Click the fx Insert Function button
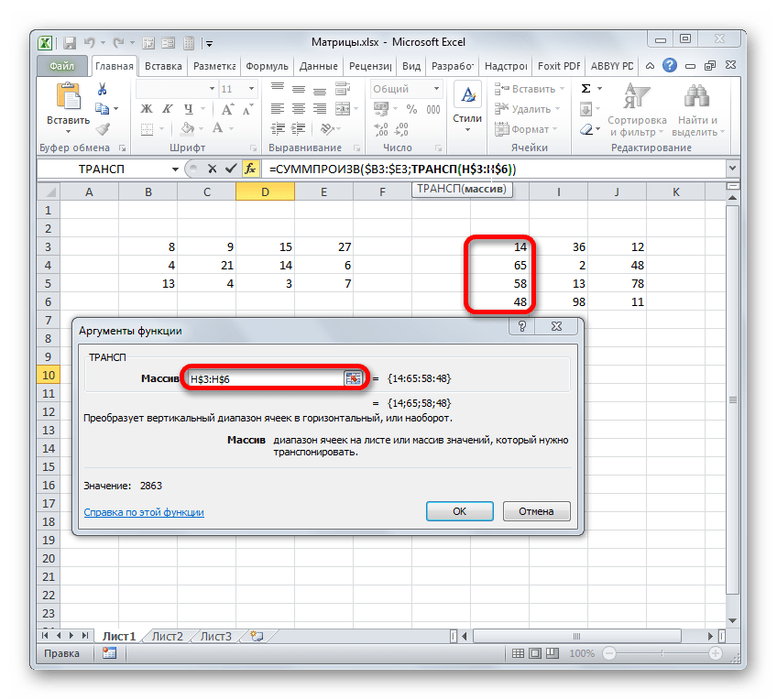777x700 pixels. (x=250, y=169)
